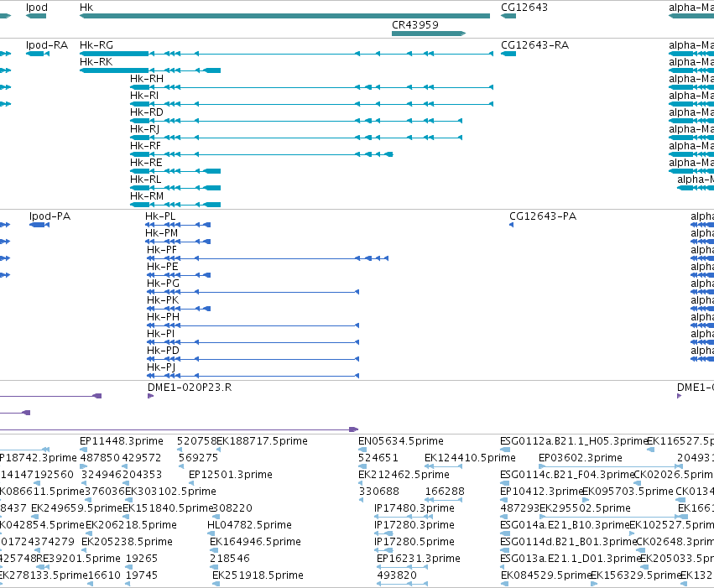Screen dimensions: 714x588
Task: Click the CG12643-PA protein label
Action: 543,216
